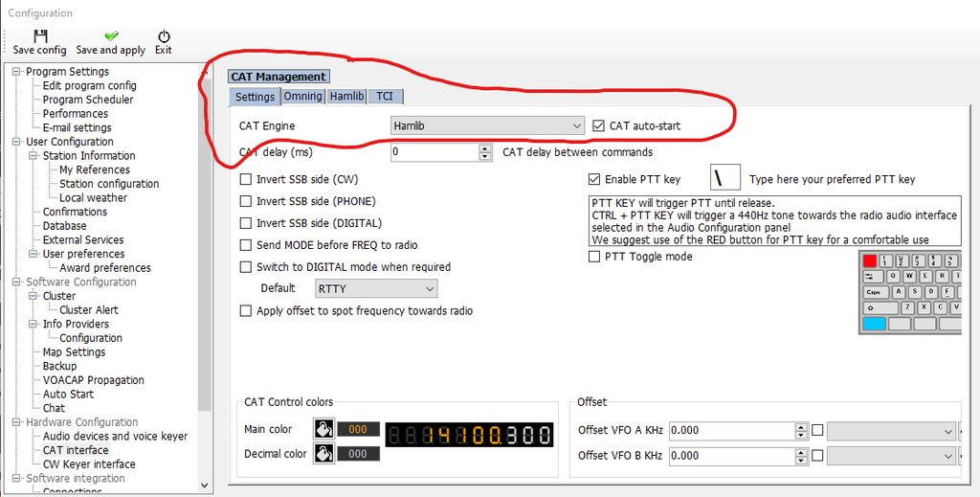The height and width of the screenshot is (497, 980).
Task: Increase Offset VFO A value
Action: coord(801,426)
